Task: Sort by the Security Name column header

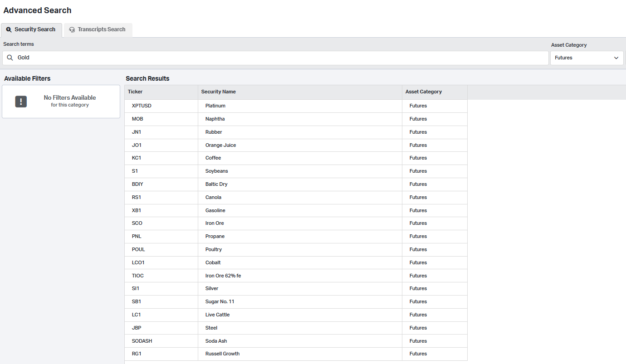Action: click(218, 92)
